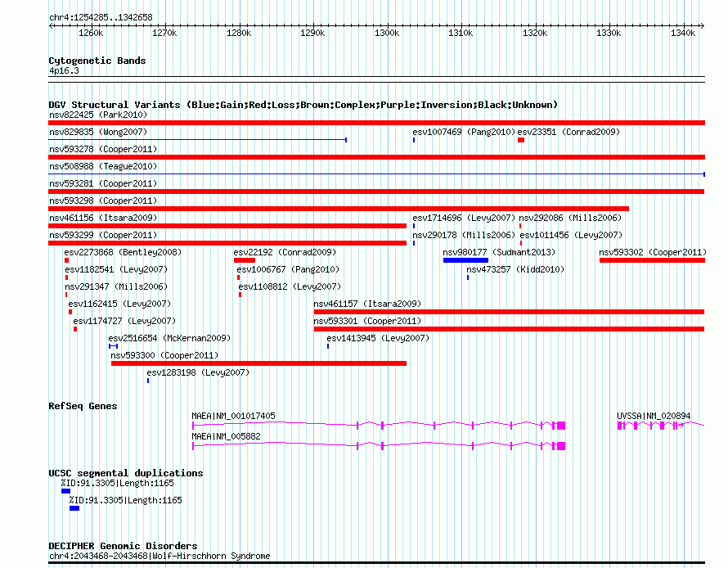
Task: Click the esv2273868 (Bentley2008) label
Action: 123,252
